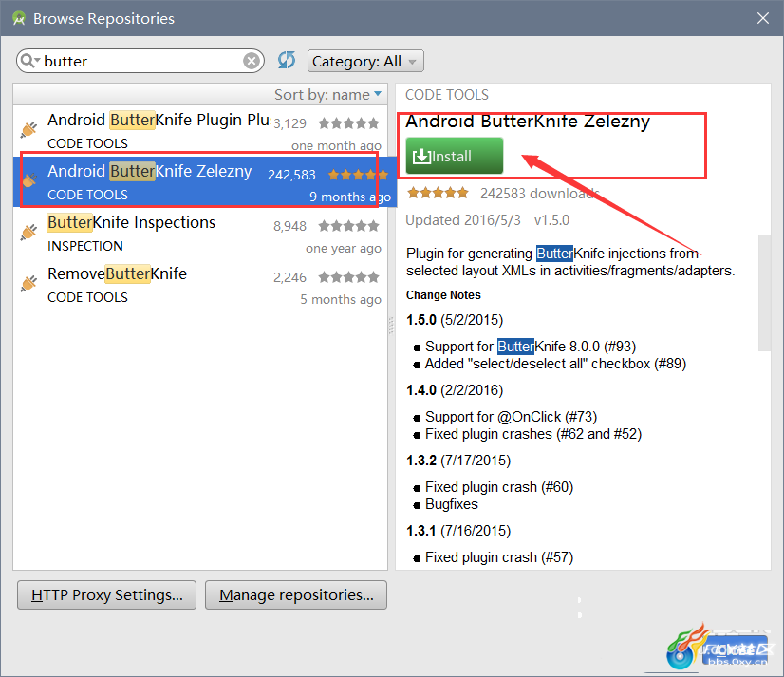Reload the plugin list with refresh icon
784x677 pixels.
(x=287, y=61)
